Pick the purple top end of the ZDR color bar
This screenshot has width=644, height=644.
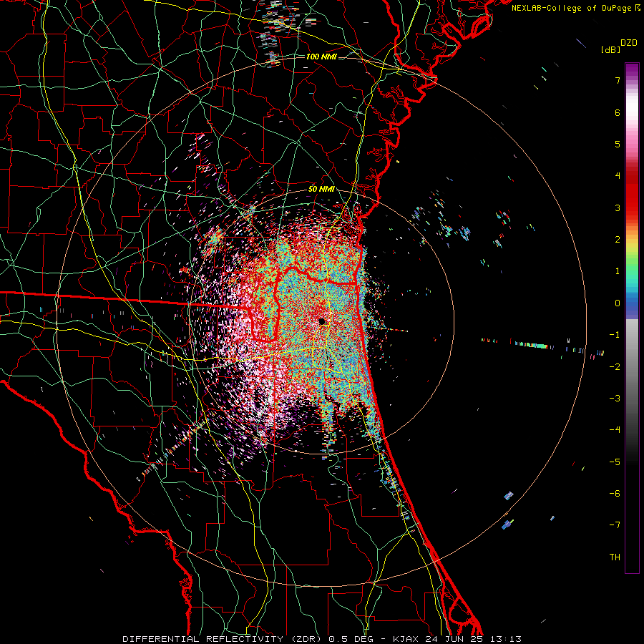[632, 68]
